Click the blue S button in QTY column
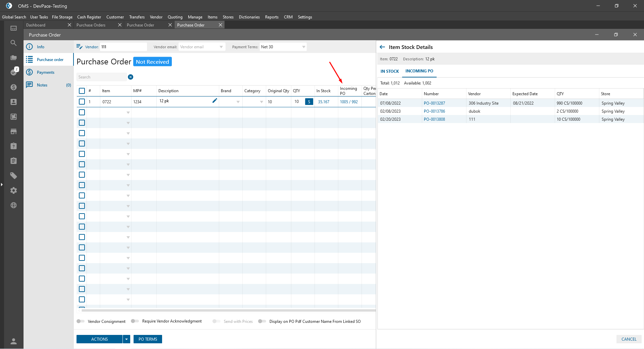Screen dimensions: 644x349 click(x=309, y=102)
